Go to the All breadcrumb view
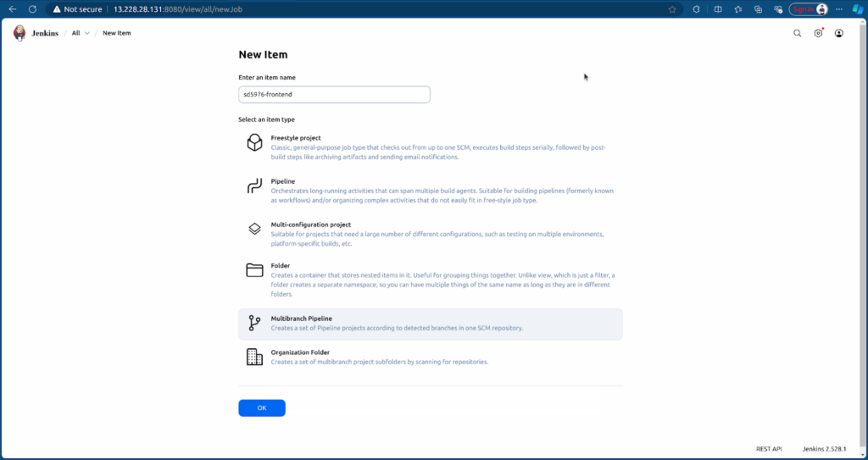Screen dimensions: 868x460 [75, 33]
